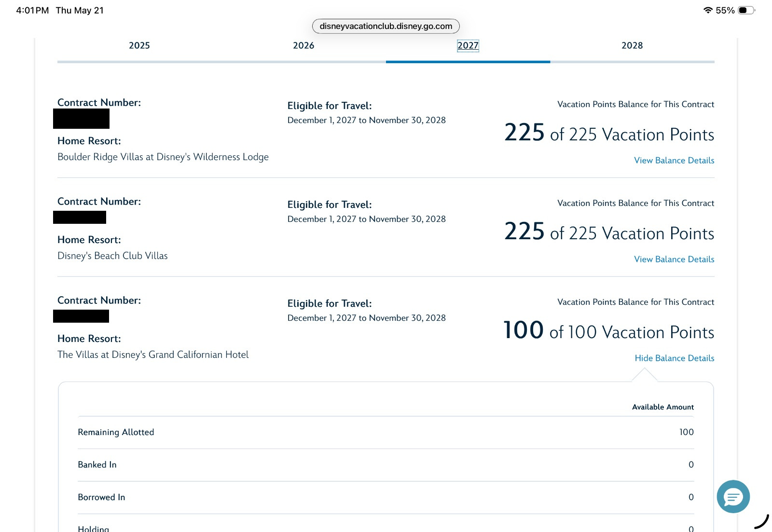This screenshot has width=772, height=532.
Task: Click the Remaining Allotted row label
Action: (x=116, y=432)
